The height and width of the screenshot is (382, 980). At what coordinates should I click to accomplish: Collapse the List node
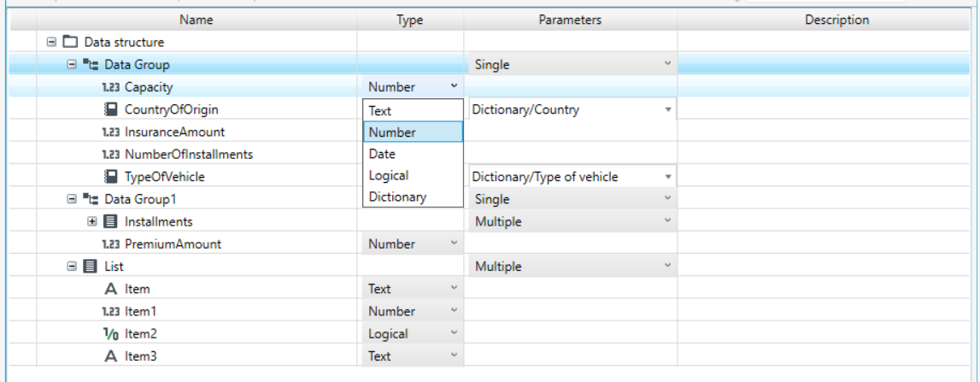point(72,267)
